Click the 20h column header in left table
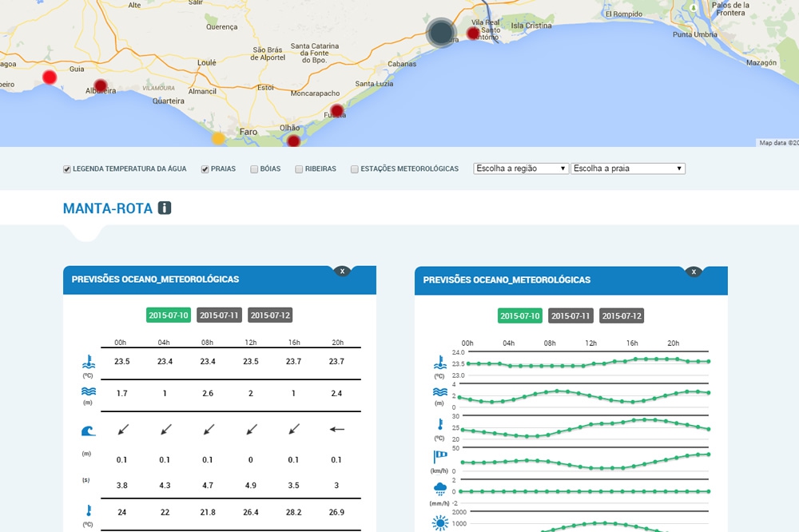 (338, 343)
